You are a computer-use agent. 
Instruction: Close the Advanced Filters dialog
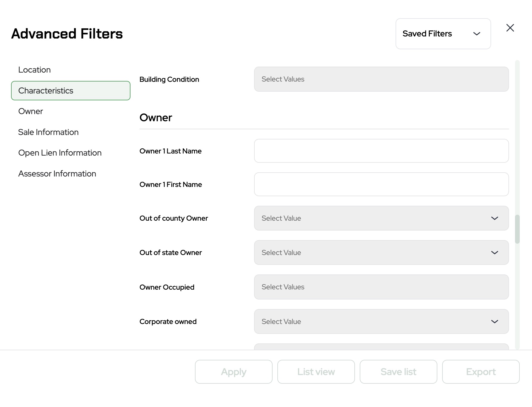tap(510, 28)
